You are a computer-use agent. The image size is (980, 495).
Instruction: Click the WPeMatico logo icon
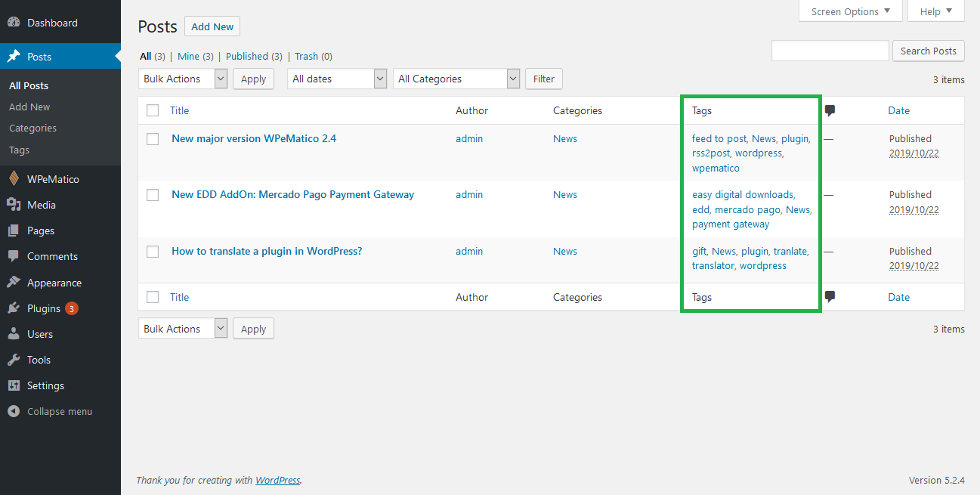point(14,179)
